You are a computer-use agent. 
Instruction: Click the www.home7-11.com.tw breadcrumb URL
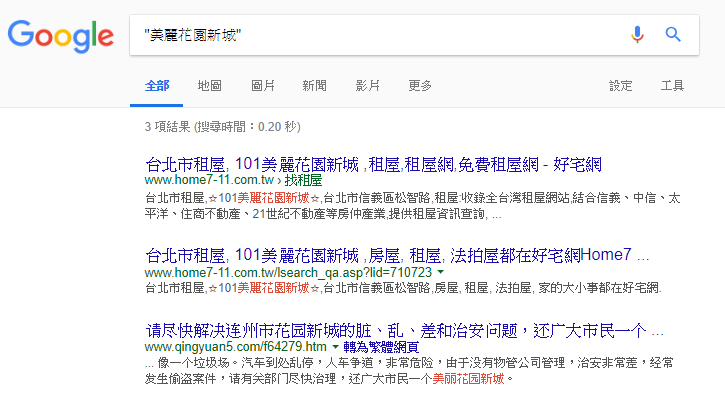pos(209,180)
